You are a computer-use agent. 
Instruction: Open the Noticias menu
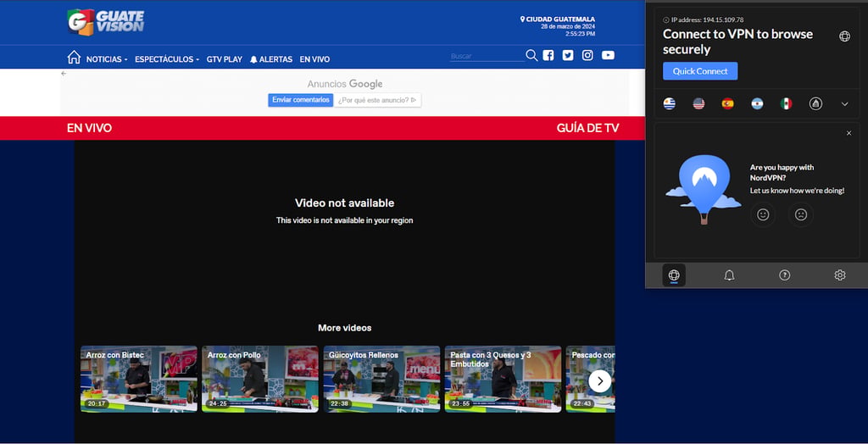(107, 59)
